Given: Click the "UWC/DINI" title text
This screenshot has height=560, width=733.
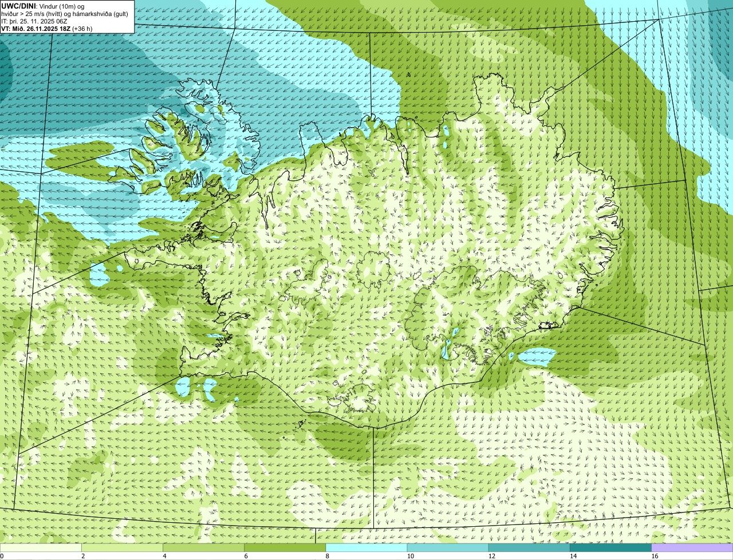Looking at the screenshot, I should tap(19, 6).
